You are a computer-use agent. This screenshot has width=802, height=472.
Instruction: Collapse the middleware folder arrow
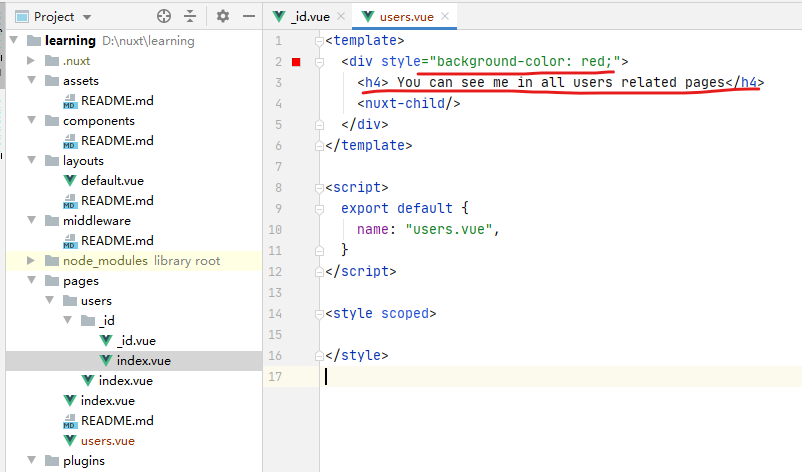point(32,220)
